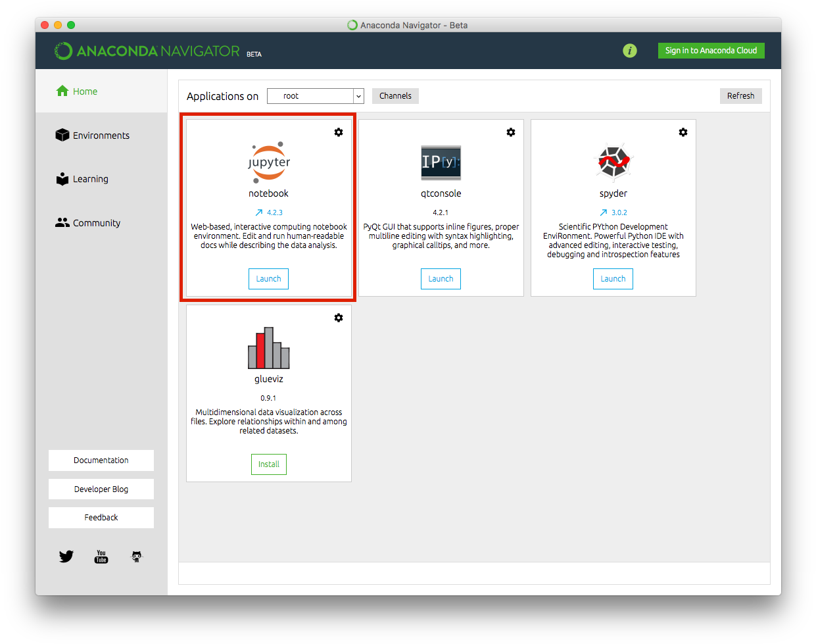Open settings gear on qtconsole card

coord(511,132)
